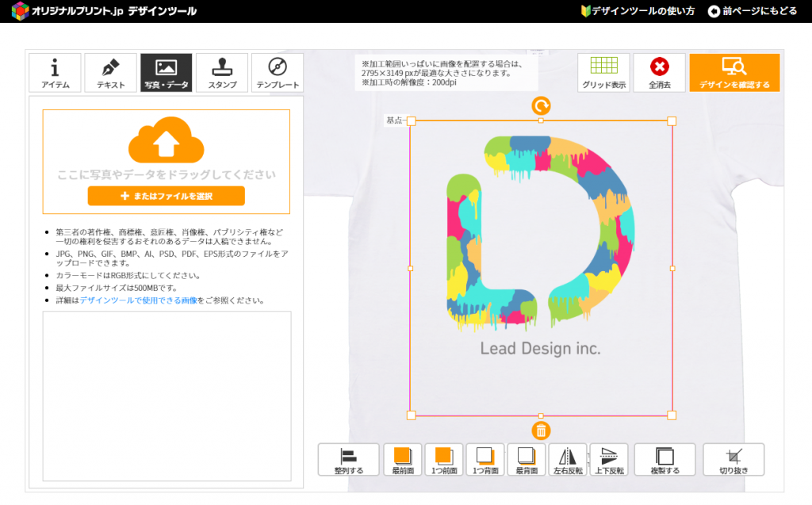This screenshot has height=505, width=812.
Task: Toggle グリッド表示 grid display
Action: [603, 72]
